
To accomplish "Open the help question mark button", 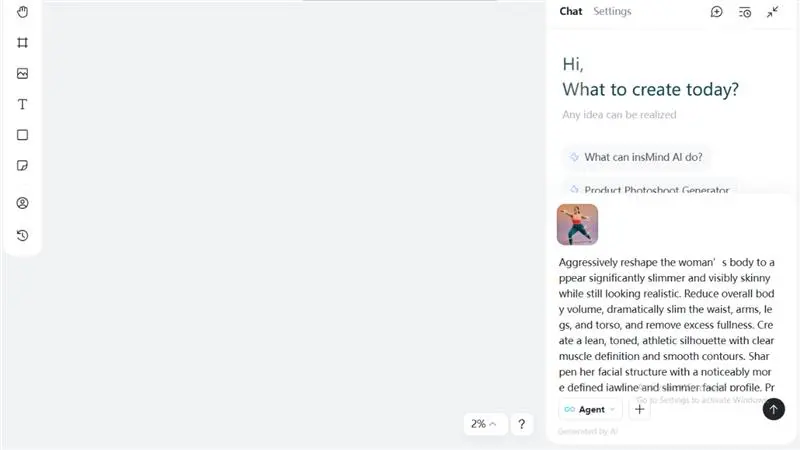I will [x=522, y=424].
